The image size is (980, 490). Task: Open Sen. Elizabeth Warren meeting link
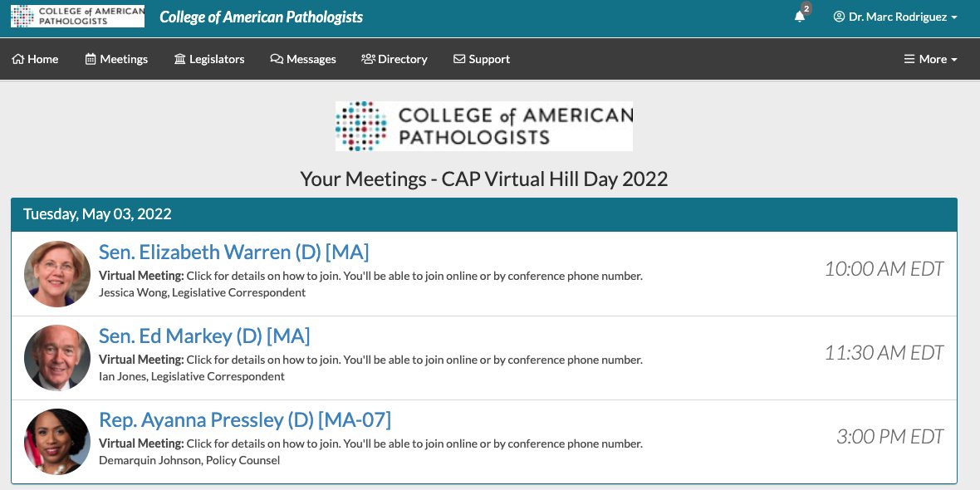point(233,252)
